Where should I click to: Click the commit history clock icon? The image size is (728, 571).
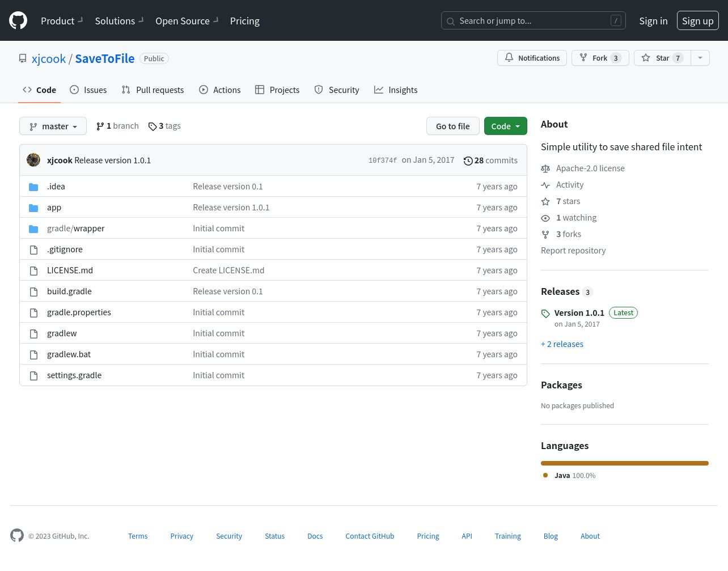(x=468, y=161)
